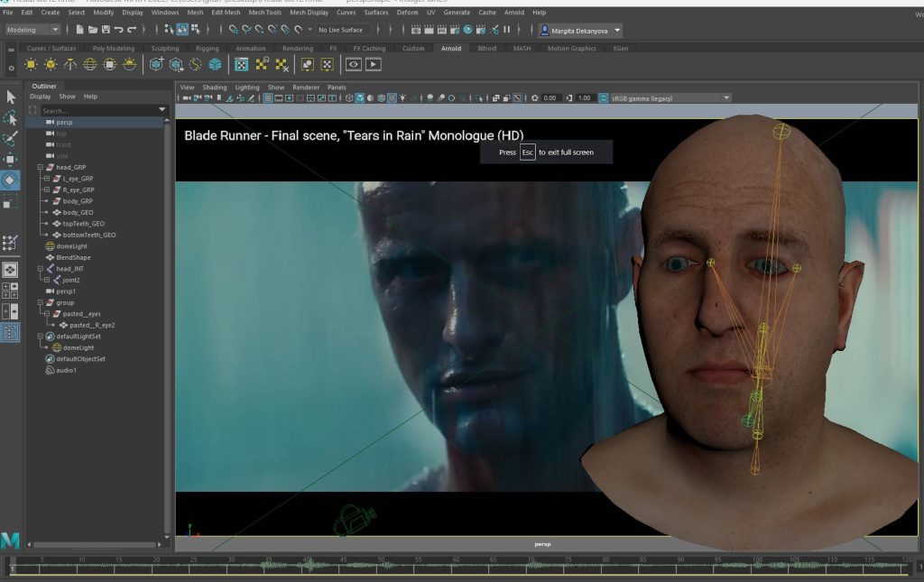This screenshot has height=582, width=924.
Task: Create an Arnold Light Portal
Action: 109,65
